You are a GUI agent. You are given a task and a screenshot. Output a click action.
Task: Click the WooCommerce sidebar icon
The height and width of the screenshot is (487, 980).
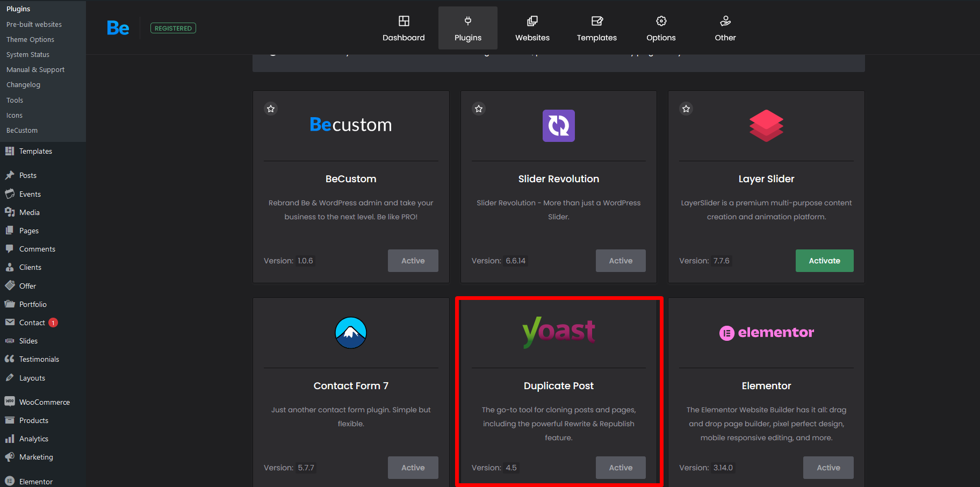[x=10, y=402]
